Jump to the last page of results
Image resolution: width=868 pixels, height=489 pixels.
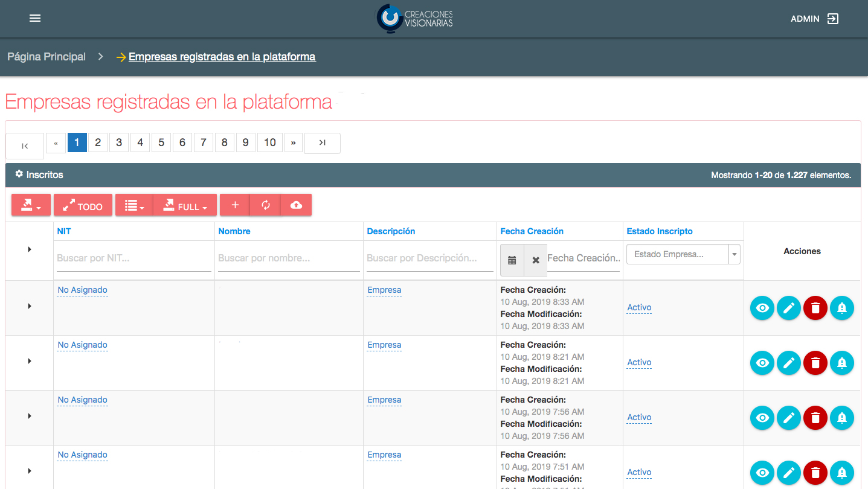tap(322, 143)
